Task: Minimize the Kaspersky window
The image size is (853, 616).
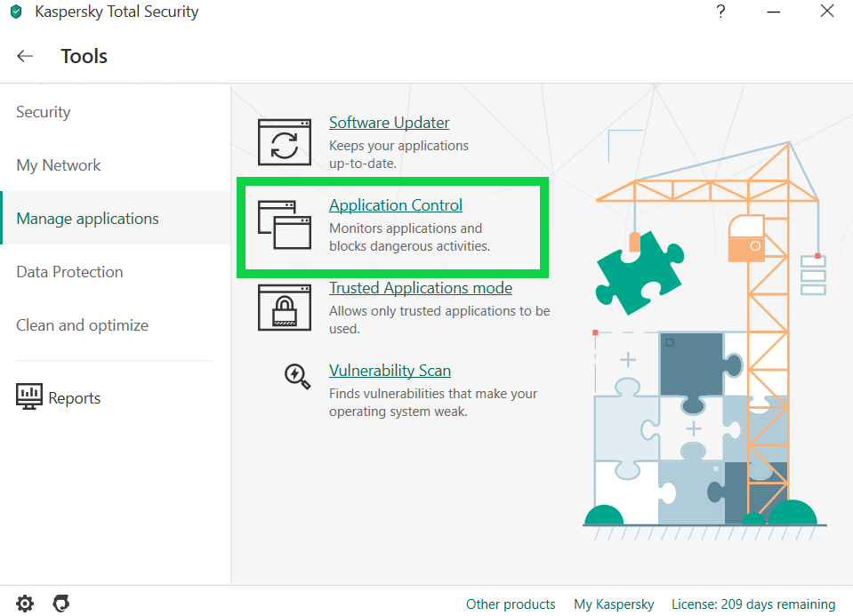Action: click(x=774, y=12)
